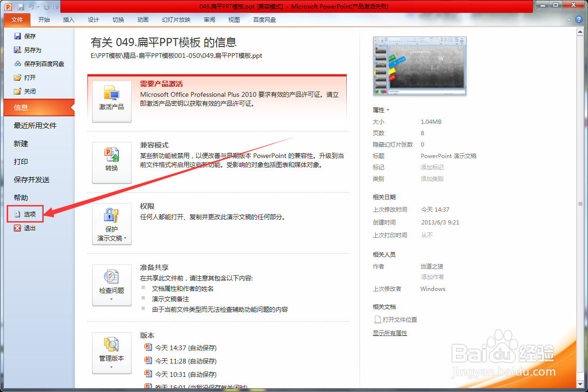
Task: Open the Help question mark icon
Action: point(579,20)
